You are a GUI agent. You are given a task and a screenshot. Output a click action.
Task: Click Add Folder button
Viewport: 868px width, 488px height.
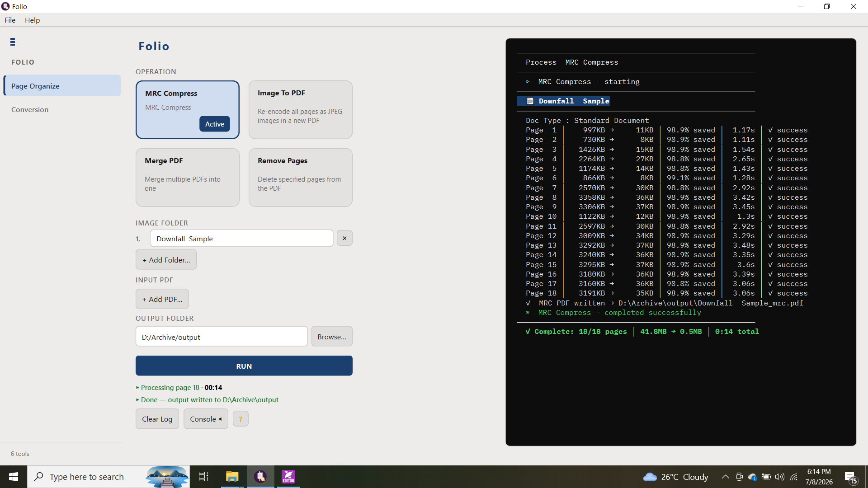[166, 260]
